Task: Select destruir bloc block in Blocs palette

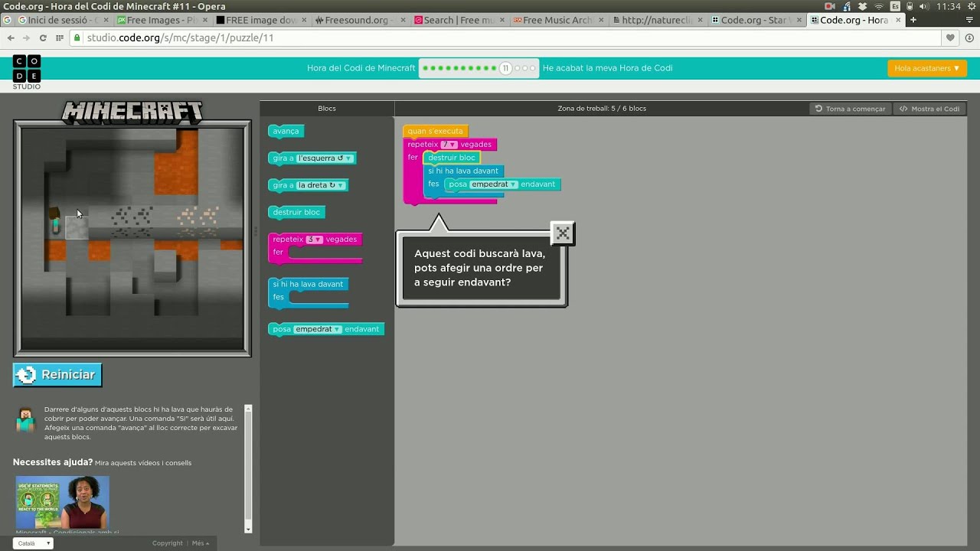Action: 297,212
